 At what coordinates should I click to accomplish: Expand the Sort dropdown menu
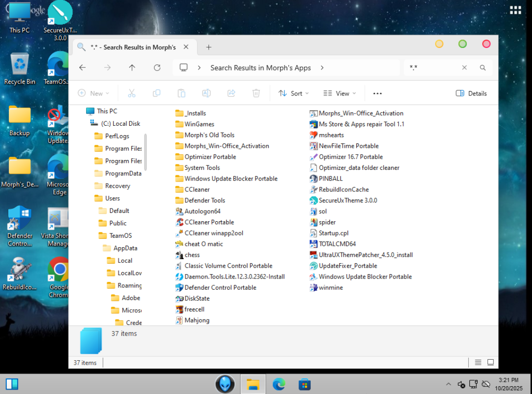tap(294, 93)
